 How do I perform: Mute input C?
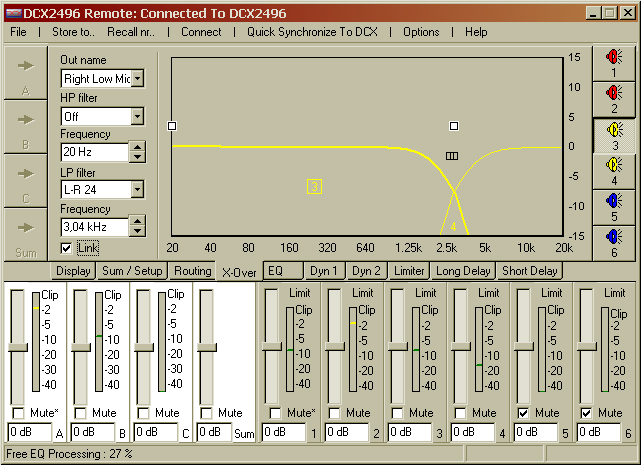[x=143, y=413]
